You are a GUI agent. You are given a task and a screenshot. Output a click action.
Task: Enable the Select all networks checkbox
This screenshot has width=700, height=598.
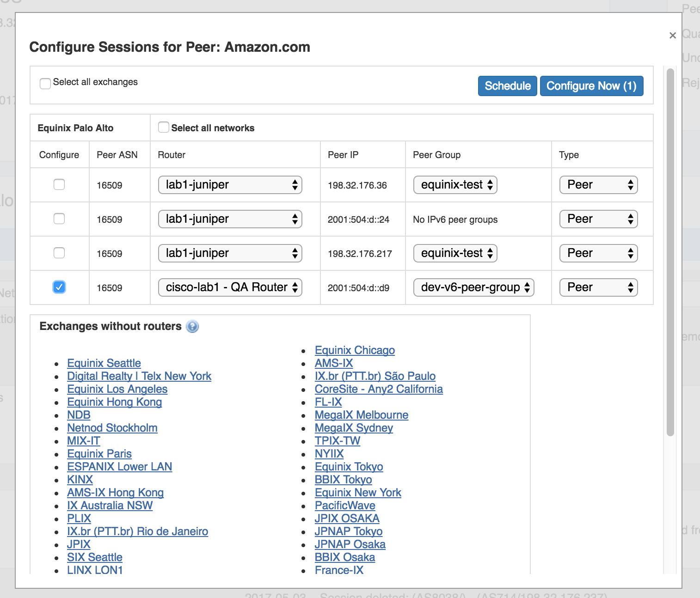tap(163, 127)
